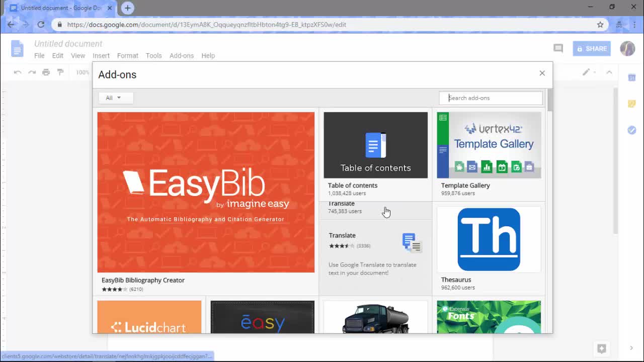Open the Format menu
This screenshot has width=644, height=362.
(x=128, y=56)
